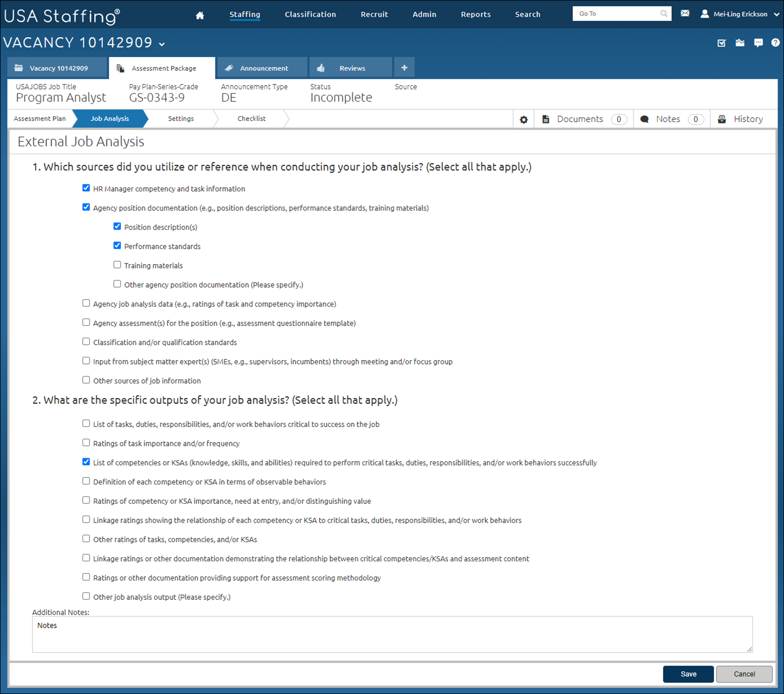
Task: Open the mail envelope icon
Action: 685,13
